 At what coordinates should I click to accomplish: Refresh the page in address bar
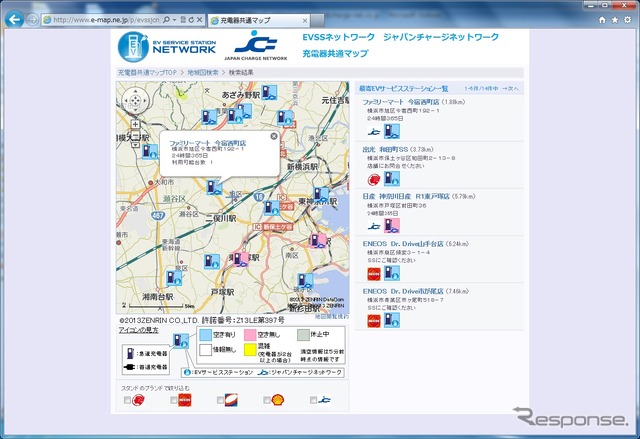click(191, 20)
